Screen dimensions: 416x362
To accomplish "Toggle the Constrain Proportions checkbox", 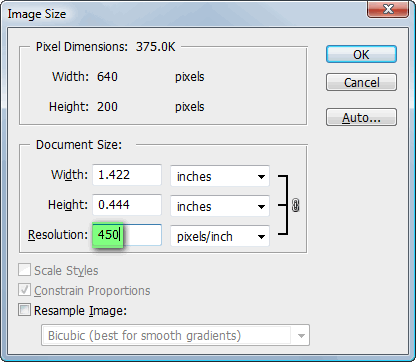I will point(24,290).
